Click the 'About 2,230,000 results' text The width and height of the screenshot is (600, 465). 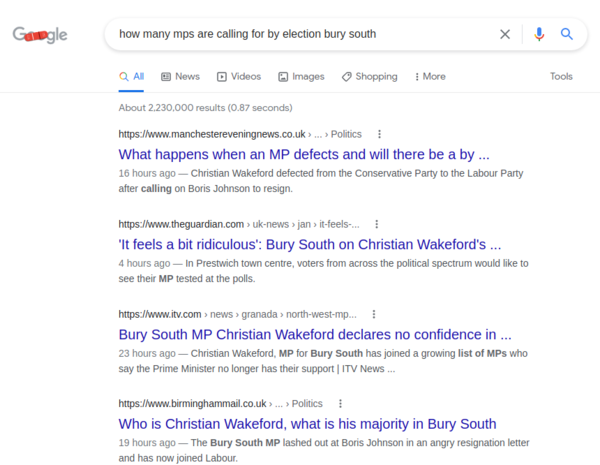205,108
